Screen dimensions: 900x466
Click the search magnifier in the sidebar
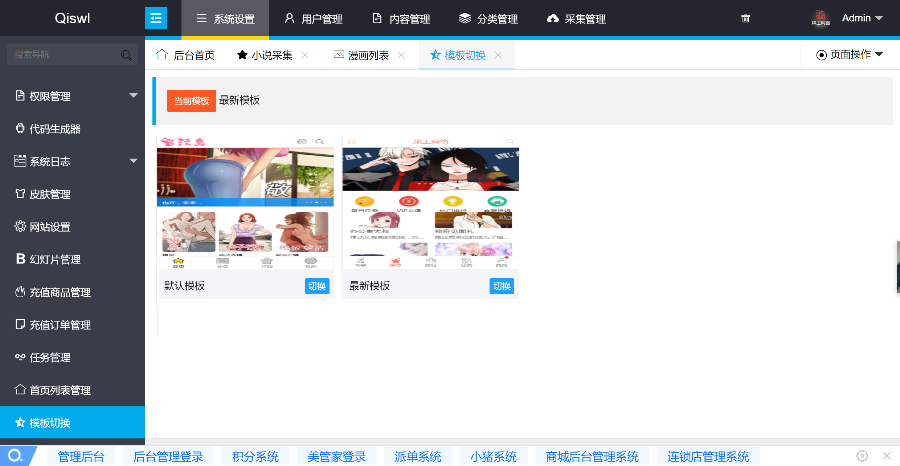tap(126, 56)
